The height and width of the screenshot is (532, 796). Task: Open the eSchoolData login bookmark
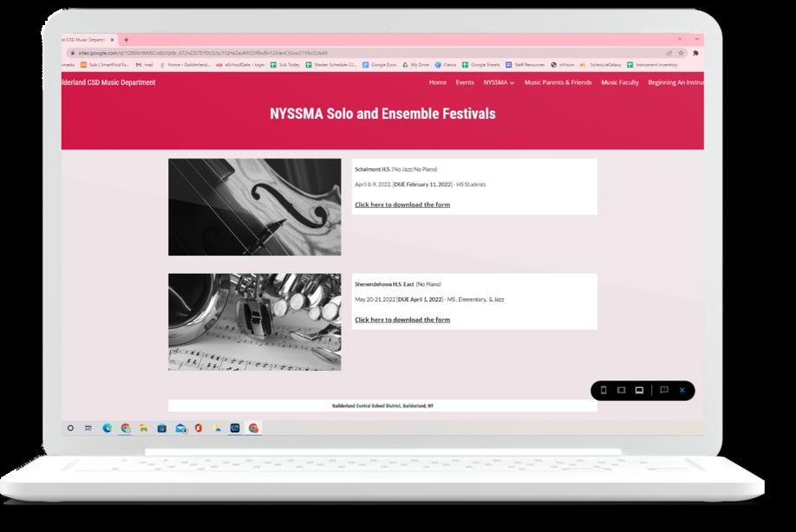coord(240,65)
